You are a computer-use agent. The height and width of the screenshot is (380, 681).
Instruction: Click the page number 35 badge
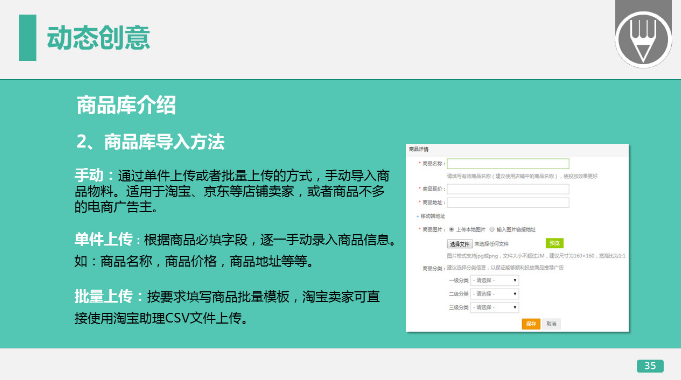tap(650, 366)
